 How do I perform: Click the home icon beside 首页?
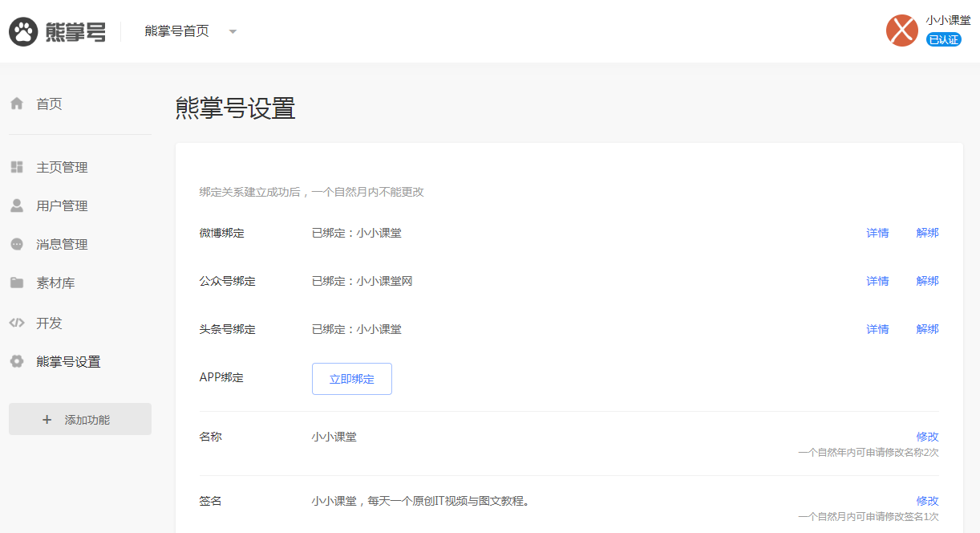[x=17, y=104]
